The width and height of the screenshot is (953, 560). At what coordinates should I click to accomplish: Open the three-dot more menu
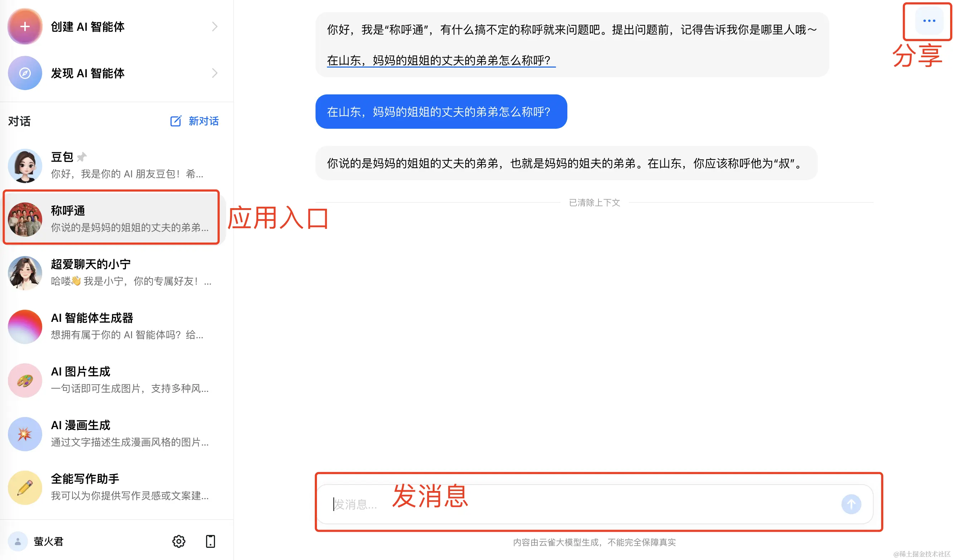[929, 21]
